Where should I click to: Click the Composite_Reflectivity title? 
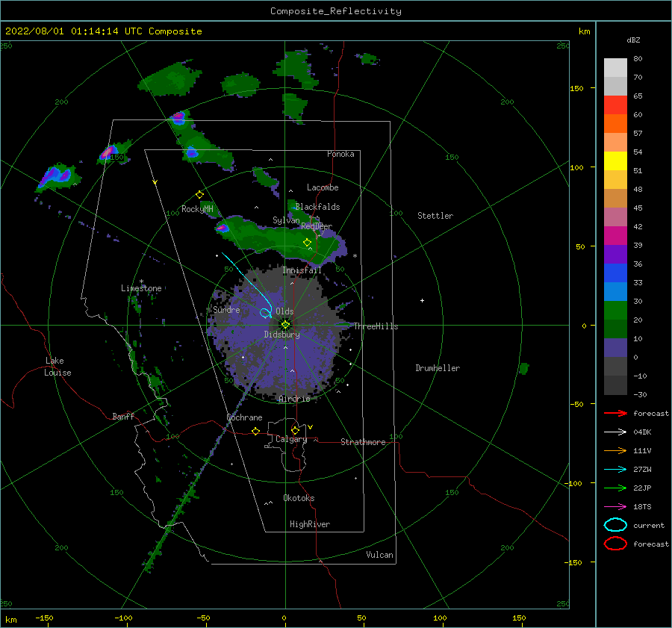point(336,11)
